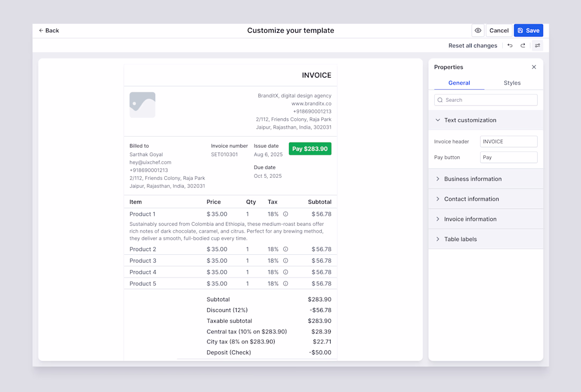This screenshot has height=392, width=581.
Task: Click the eye preview icon button
Action: pos(478,31)
